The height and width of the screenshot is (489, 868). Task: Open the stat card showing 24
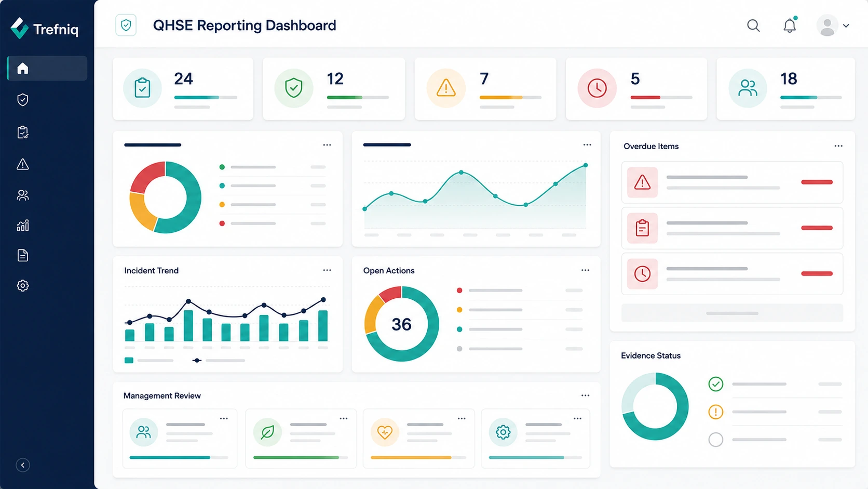(183, 89)
